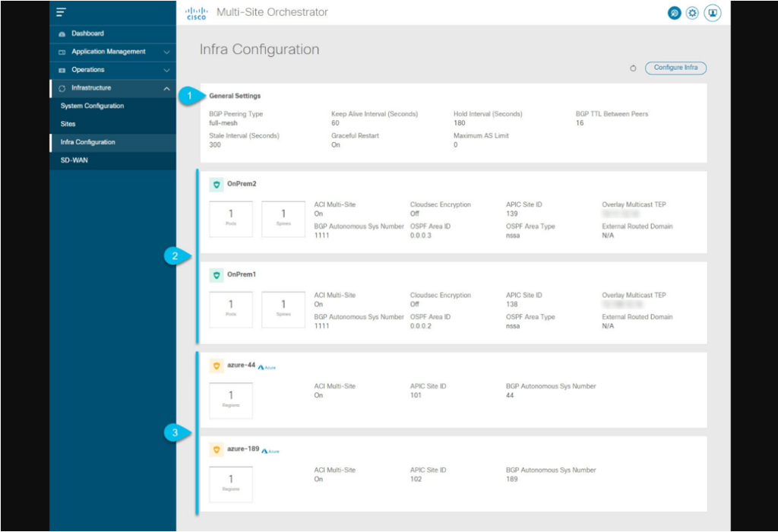Click the General Settings heading
The width and height of the screenshot is (778, 532).
pyautogui.click(x=235, y=96)
